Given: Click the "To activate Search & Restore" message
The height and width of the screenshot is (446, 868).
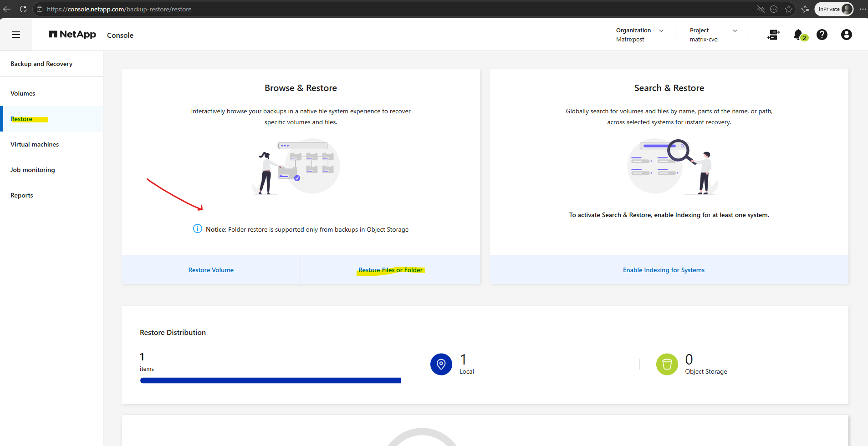Looking at the screenshot, I should tap(669, 215).
